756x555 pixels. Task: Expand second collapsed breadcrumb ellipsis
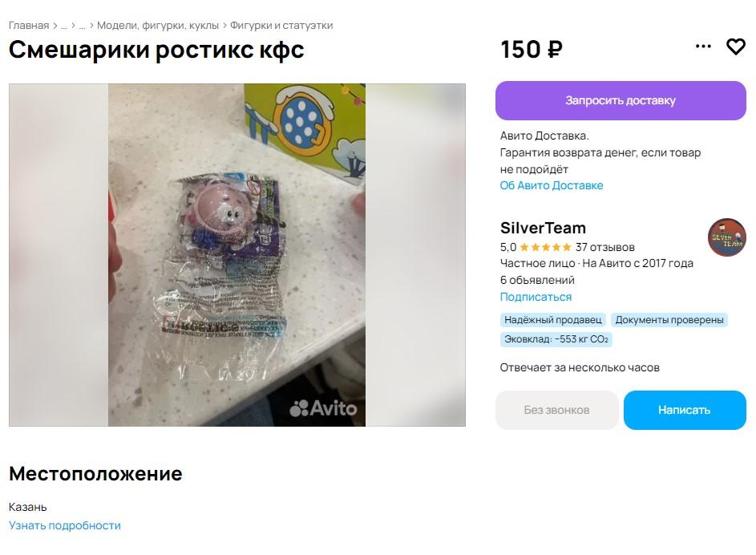pyautogui.click(x=82, y=26)
